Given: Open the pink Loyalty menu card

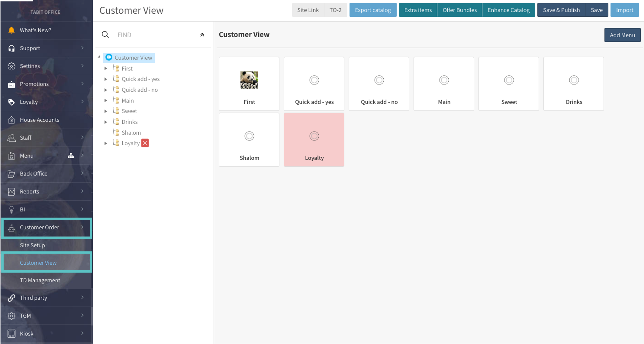Looking at the screenshot, I should 314,140.
